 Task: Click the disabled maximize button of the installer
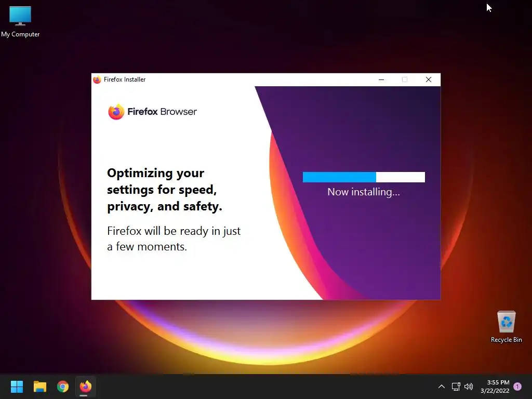405,79
